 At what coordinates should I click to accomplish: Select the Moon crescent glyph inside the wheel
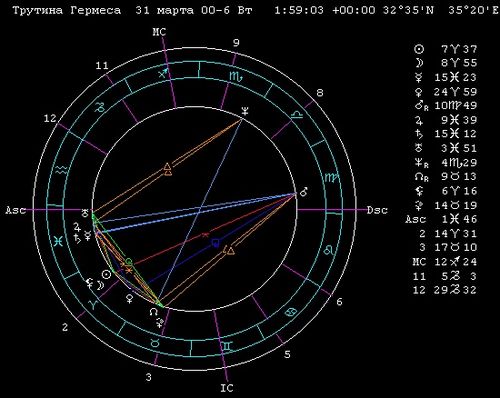click(x=100, y=285)
